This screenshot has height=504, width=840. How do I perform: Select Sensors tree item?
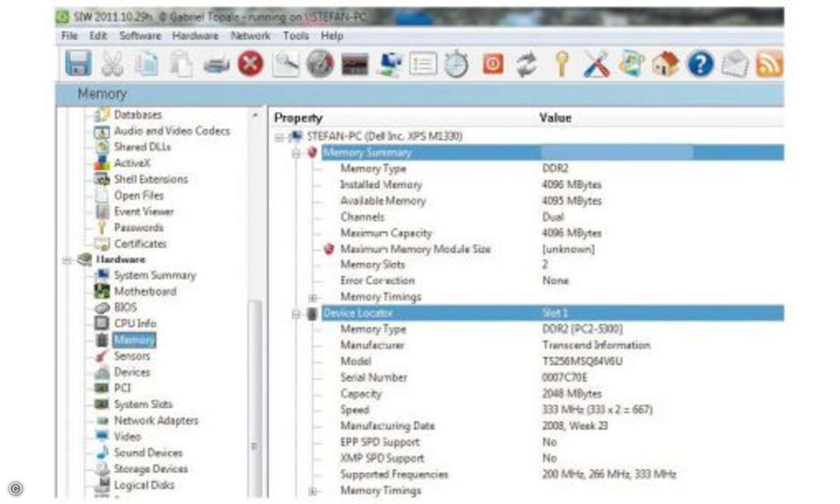tap(132, 356)
